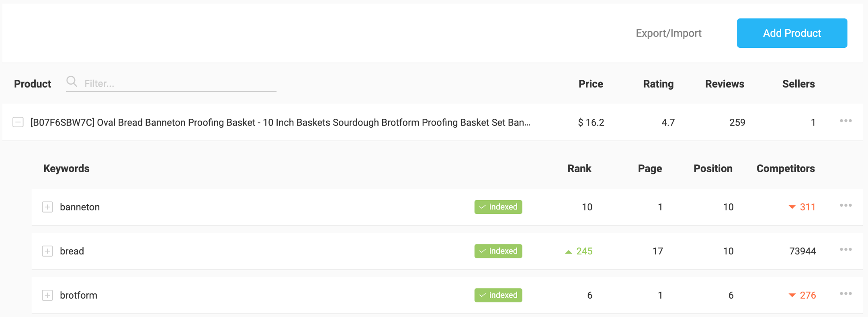Click the indexed status badge for brotform
This screenshot has height=317, width=868.
click(x=498, y=295)
